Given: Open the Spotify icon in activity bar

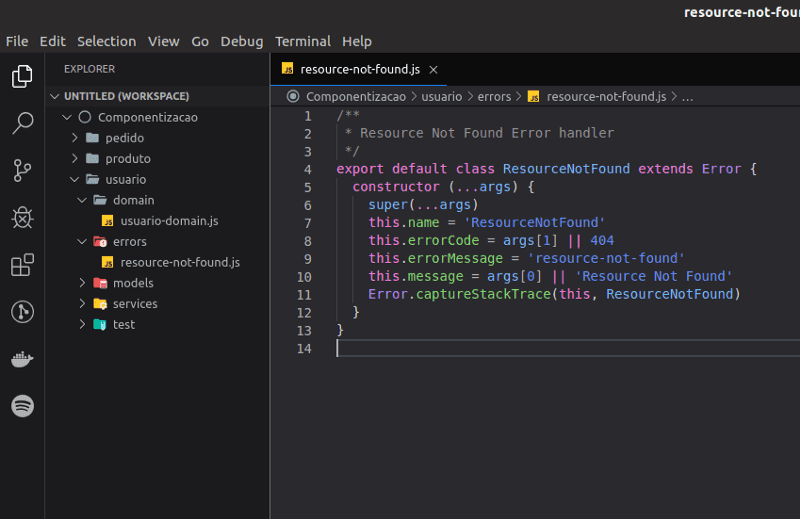Looking at the screenshot, I should pyautogui.click(x=22, y=406).
